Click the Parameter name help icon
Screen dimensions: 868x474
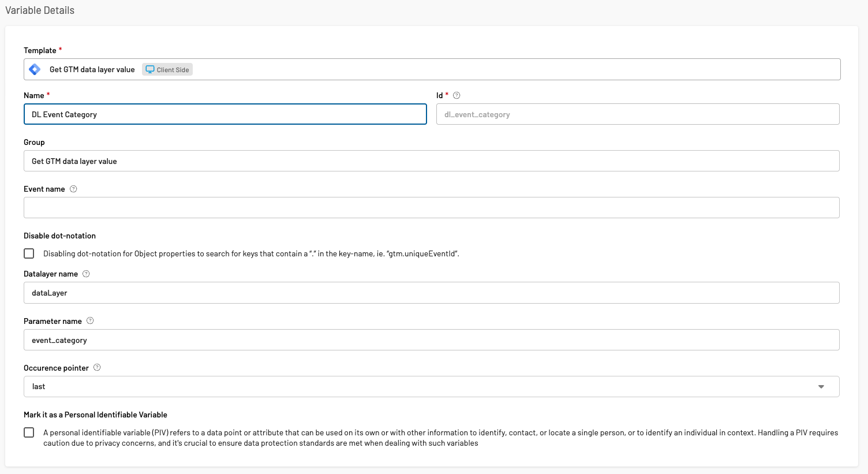click(90, 321)
